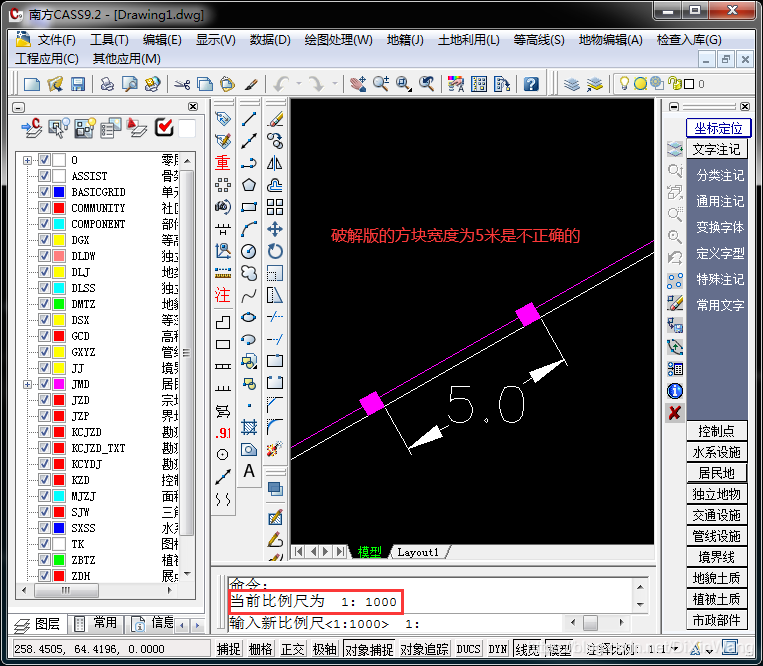Click the Cut scissors icon
763x666 pixels.
tap(182, 84)
